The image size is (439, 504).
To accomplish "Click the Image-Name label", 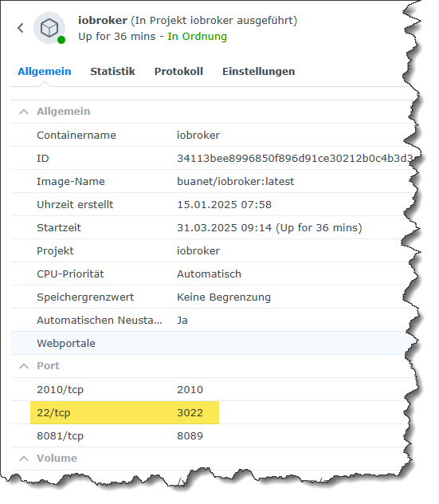I will [x=71, y=181].
